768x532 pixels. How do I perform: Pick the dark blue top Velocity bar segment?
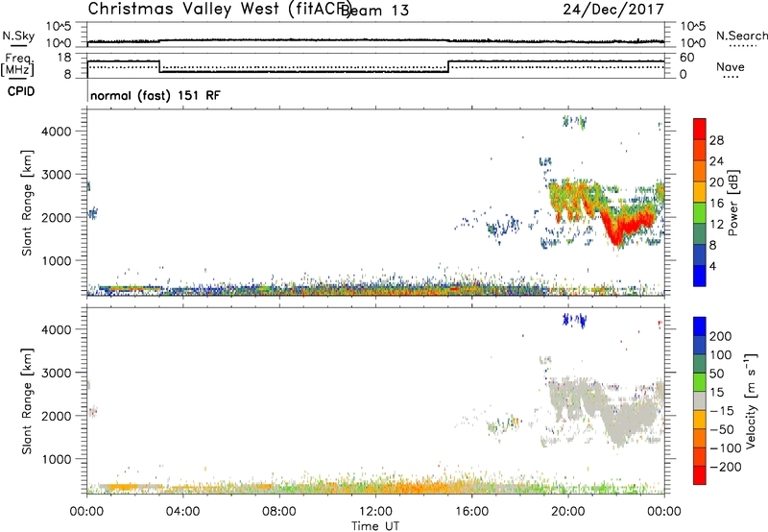click(700, 326)
